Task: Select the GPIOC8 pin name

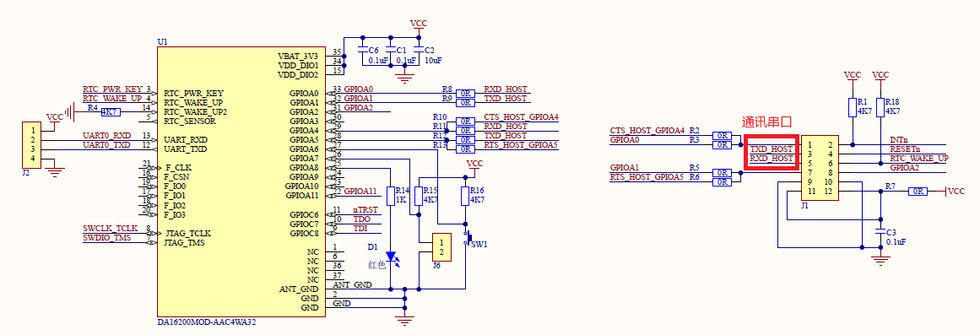Action: point(305,233)
